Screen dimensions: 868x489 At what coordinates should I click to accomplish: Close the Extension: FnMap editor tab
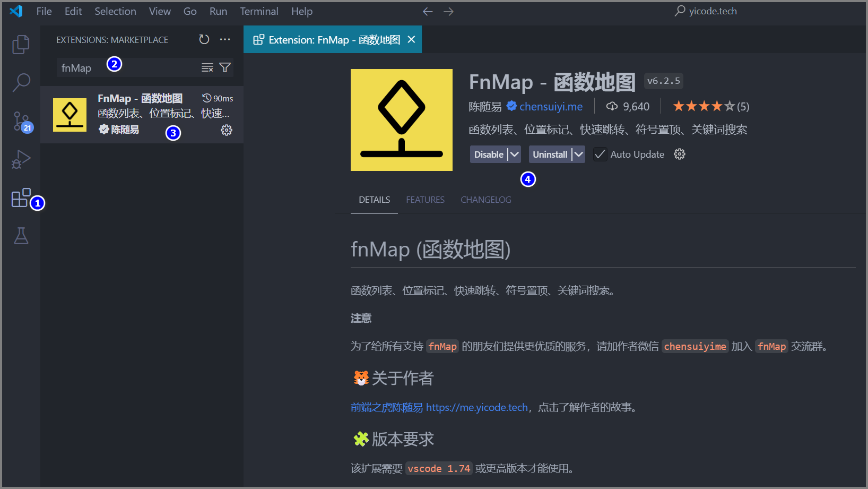coord(411,39)
